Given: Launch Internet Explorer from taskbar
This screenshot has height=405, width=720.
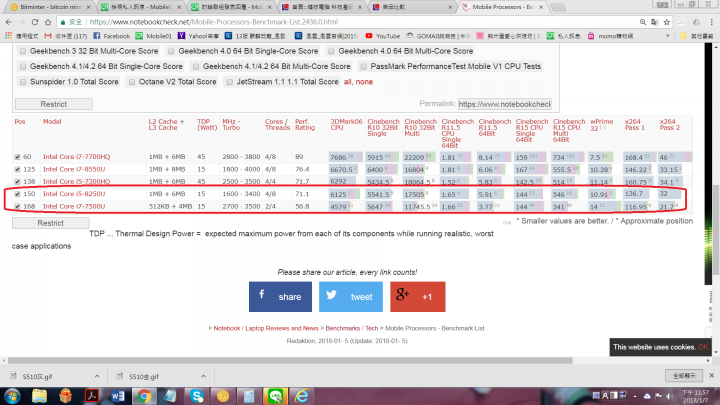Looking at the screenshot, I should (x=302, y=396).
